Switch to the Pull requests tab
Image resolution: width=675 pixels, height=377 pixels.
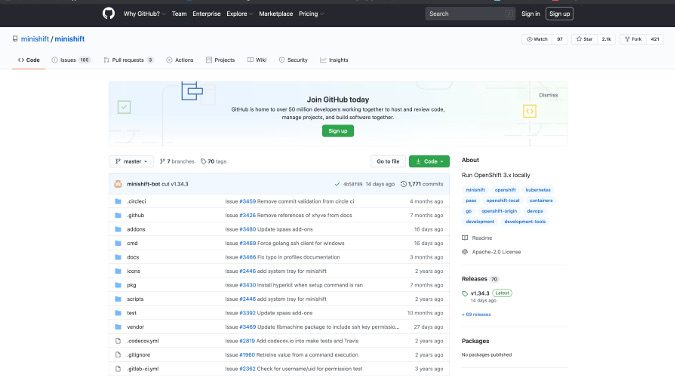coord(128,60)
